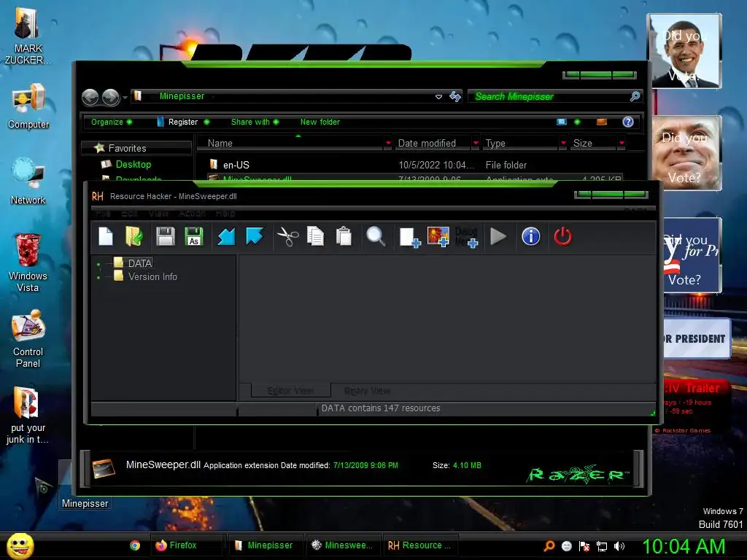Open the Help menu in Resource Hacker
Image resolution: width=747 pixels, height=560 pixels.
[x=225, y=214]
